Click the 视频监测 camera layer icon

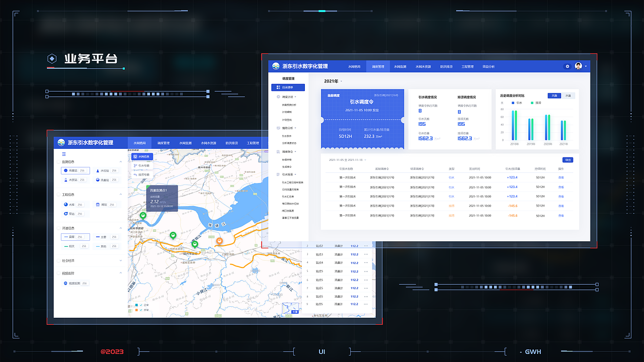(x=65, y=284)
